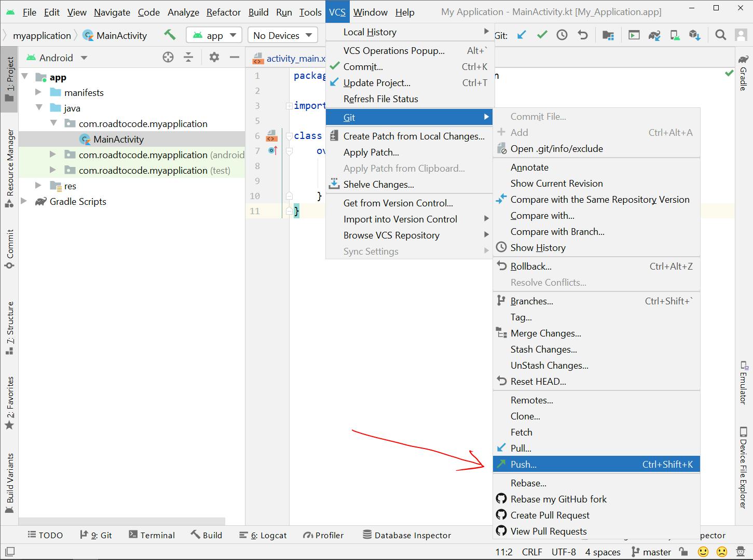
Task: Open the Database Inspector tool window
Action: (407, 535)
